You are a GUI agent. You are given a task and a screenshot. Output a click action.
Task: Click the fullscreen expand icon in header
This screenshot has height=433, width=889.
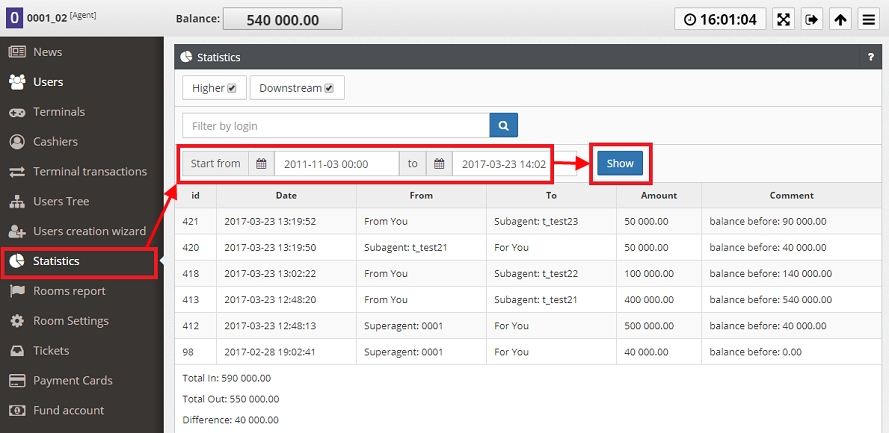[783, 19]
